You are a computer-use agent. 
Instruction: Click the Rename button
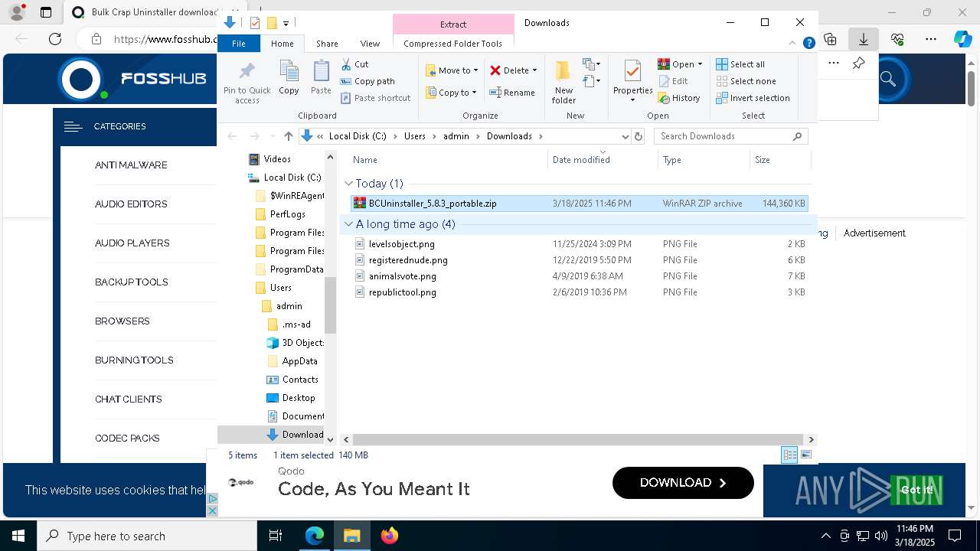pos(512,93)
